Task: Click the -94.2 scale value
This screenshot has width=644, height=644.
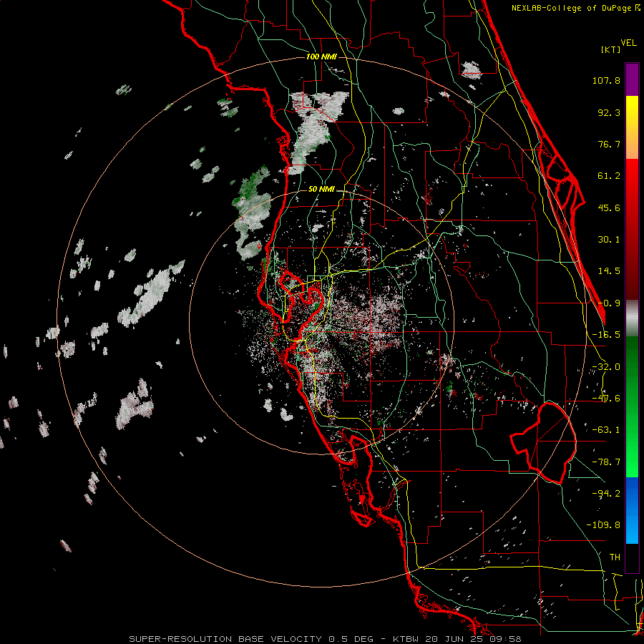Action: (x=606, y=493)
